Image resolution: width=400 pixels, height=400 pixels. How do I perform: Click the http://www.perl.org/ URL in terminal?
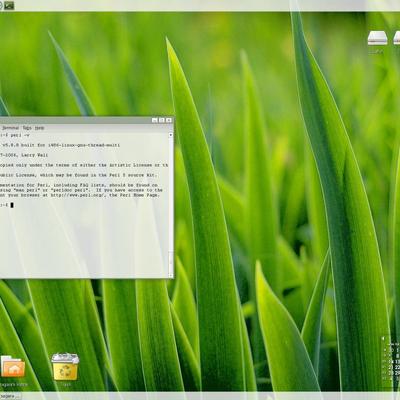(79, 195)
